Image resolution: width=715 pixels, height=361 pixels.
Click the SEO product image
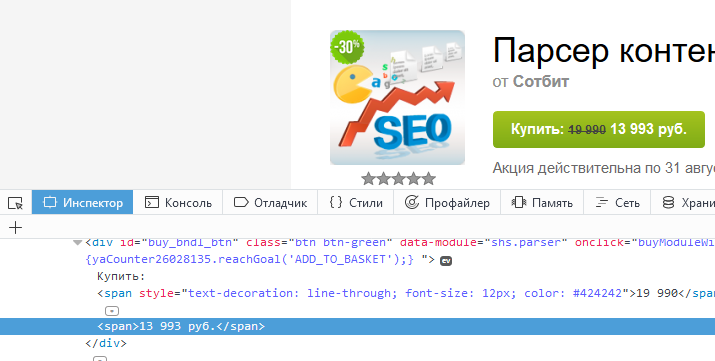(x=397, y=98)
